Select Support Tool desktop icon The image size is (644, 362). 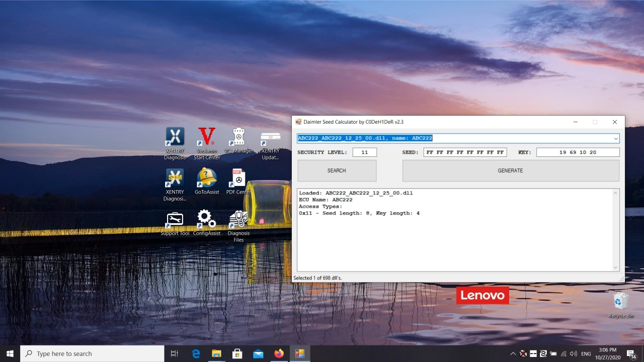[175, 223]
